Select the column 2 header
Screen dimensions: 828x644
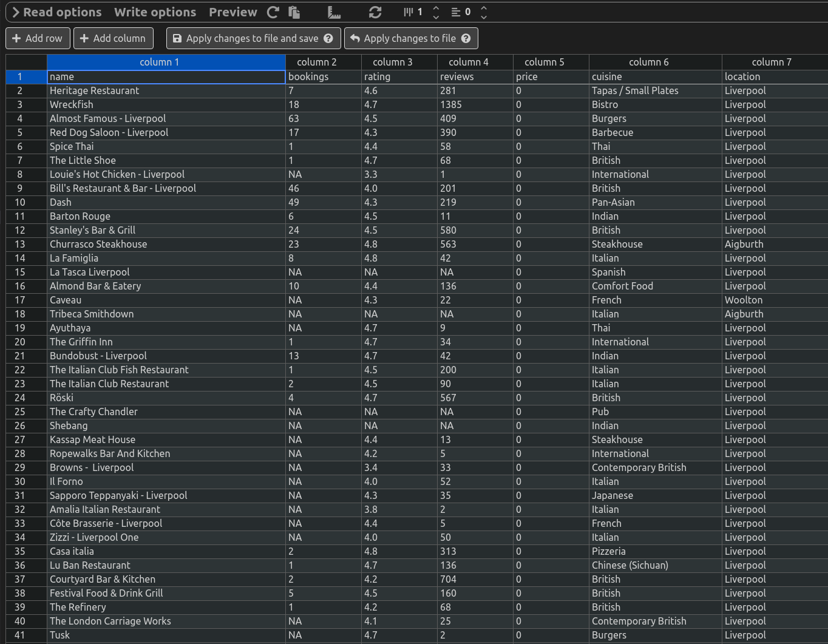(x=324, y=62)
